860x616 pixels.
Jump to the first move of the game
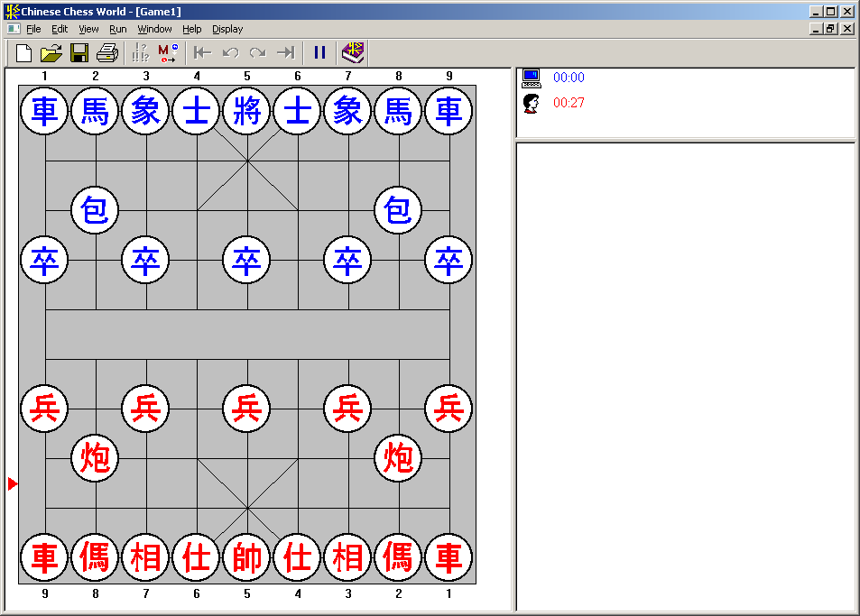click(x=202, y=53)
